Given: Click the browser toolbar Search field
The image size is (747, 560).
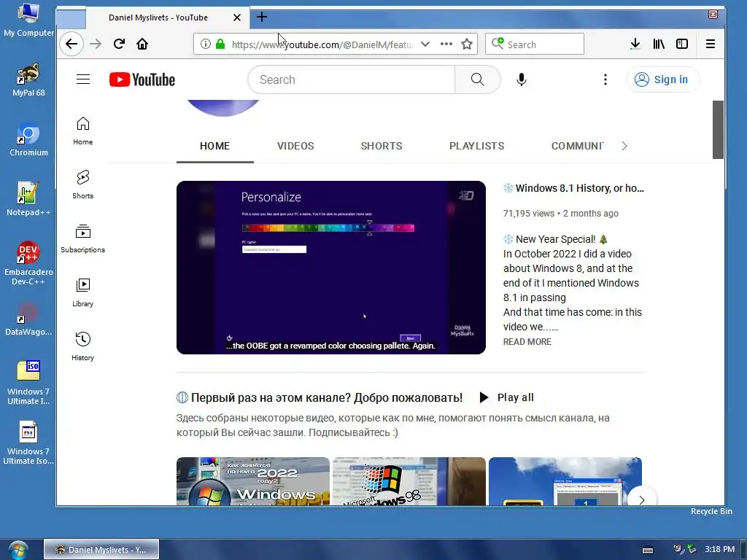Looking at the screenshot, I should [535, 44].
